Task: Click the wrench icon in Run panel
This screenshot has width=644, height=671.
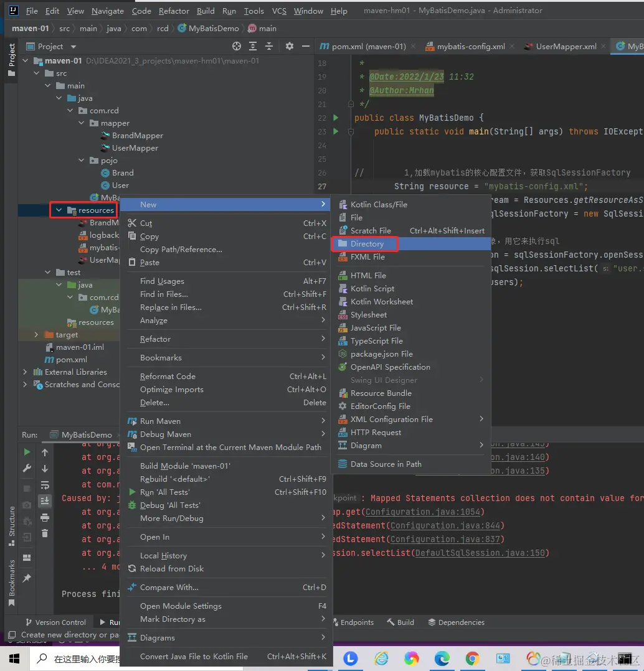Action: click(x=27, y=469)
